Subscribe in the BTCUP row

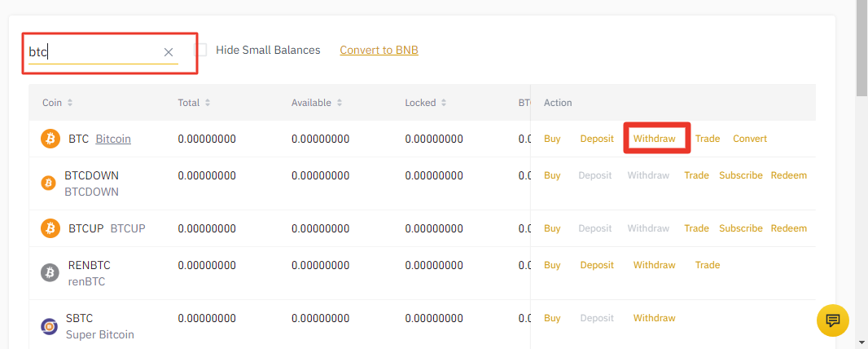(x=741, y=228)
